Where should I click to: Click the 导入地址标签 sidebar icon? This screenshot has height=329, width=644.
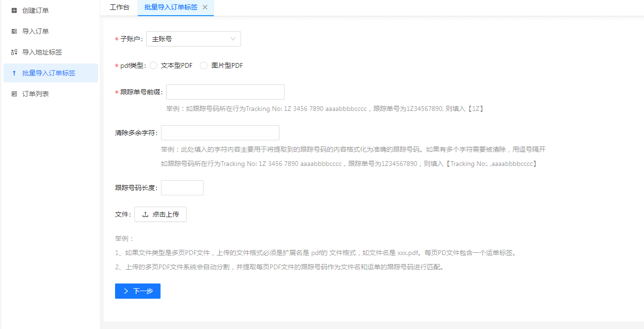pos(14,52)
